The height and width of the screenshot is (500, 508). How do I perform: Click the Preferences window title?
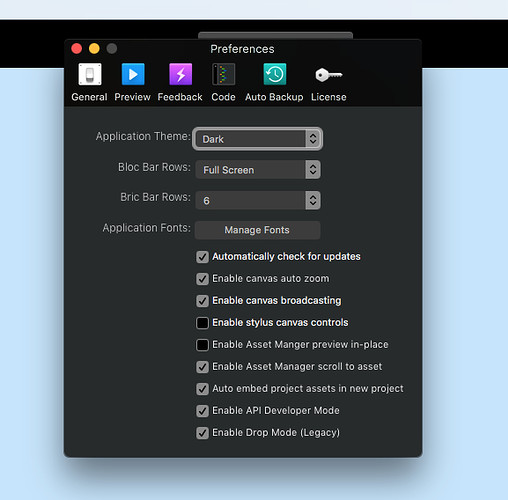click(x=242, y=49)
